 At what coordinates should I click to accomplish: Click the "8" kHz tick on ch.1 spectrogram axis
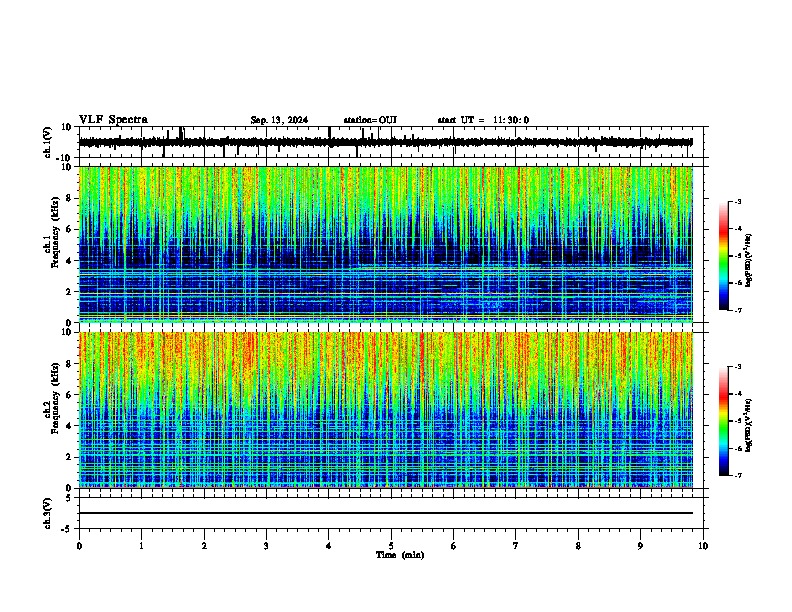point(69,198)
